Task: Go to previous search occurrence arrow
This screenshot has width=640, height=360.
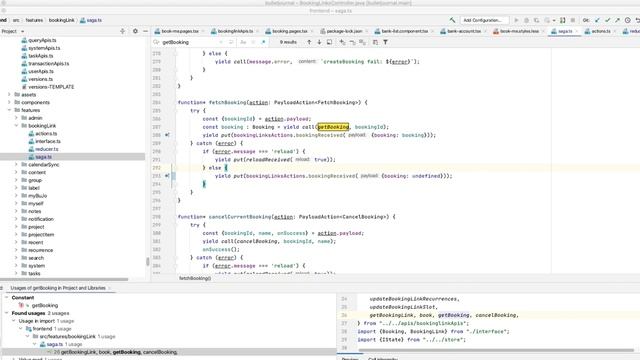Action: (309, 42)
